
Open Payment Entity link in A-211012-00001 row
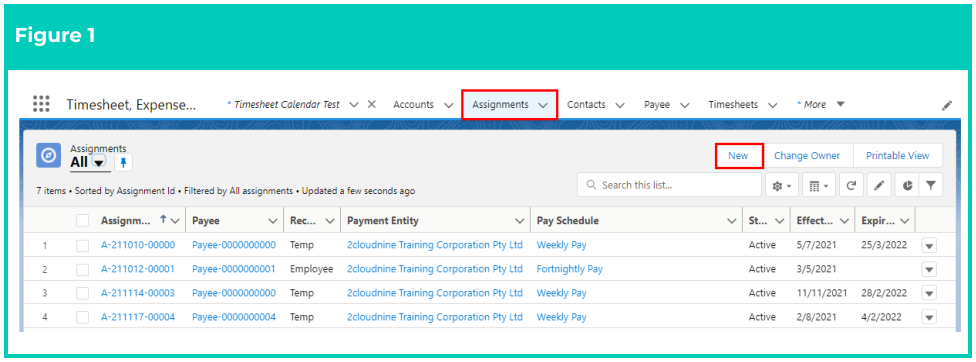434,269
